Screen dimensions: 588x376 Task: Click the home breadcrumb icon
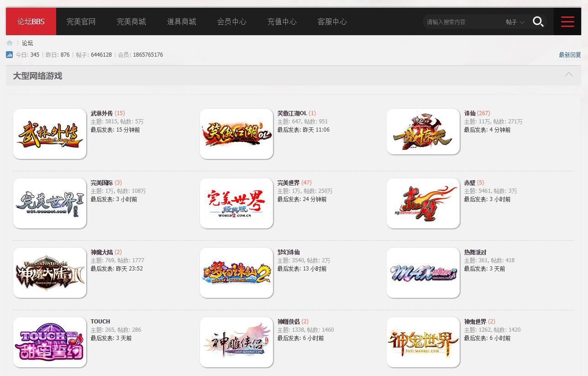coord(10,43)
